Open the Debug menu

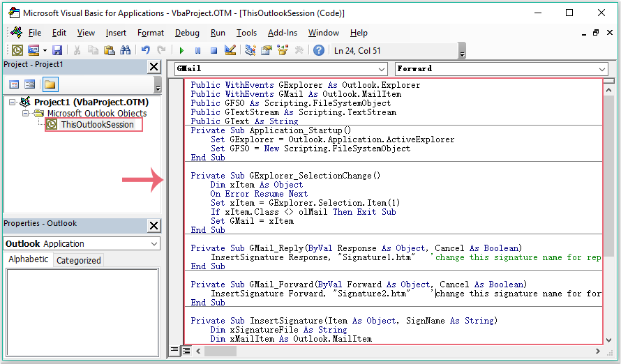coord(187,33)
